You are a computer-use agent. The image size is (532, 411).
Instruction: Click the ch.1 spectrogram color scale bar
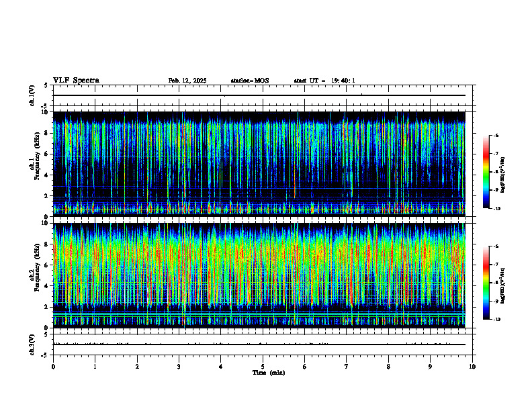click(x=486, y=172)
